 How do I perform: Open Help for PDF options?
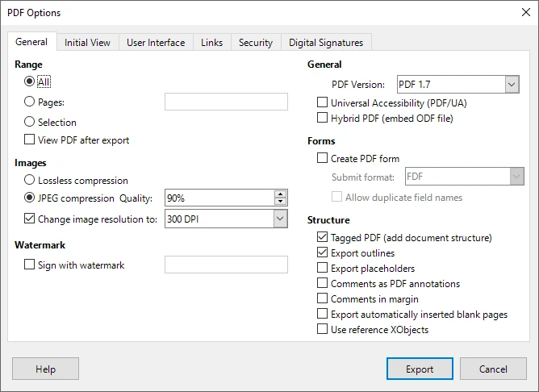45,369
